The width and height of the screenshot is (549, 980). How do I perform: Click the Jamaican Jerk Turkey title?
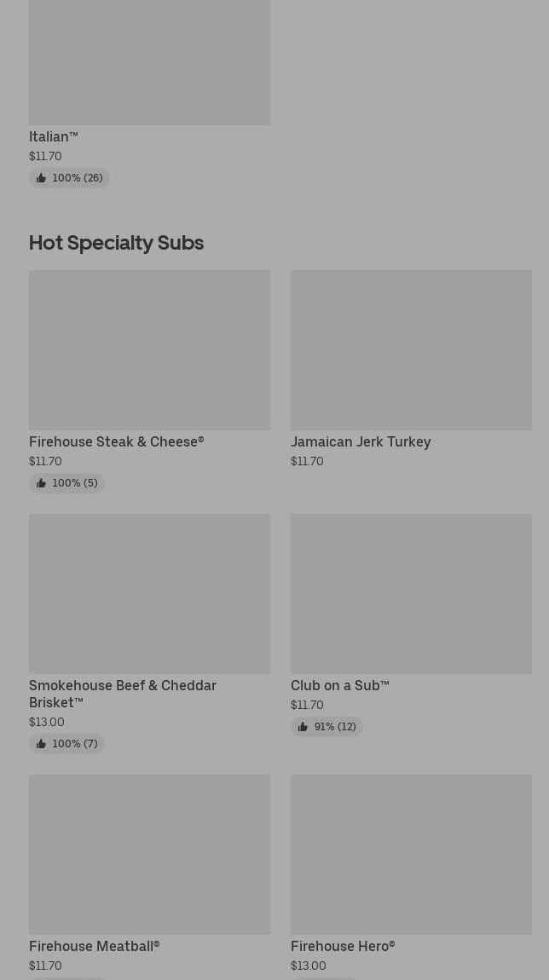click(361, 441)
